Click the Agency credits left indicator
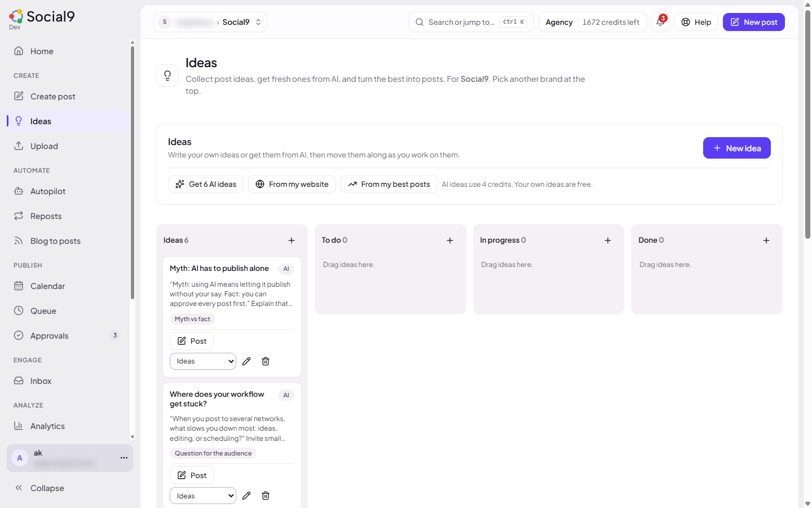This screenshot has height=508, width=812. pyautogui.click(x=592, y=22)
